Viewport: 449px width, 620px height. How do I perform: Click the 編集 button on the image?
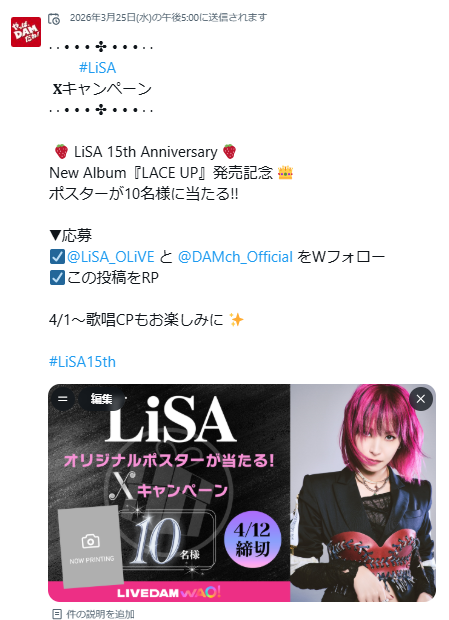[x=102, y=399]
